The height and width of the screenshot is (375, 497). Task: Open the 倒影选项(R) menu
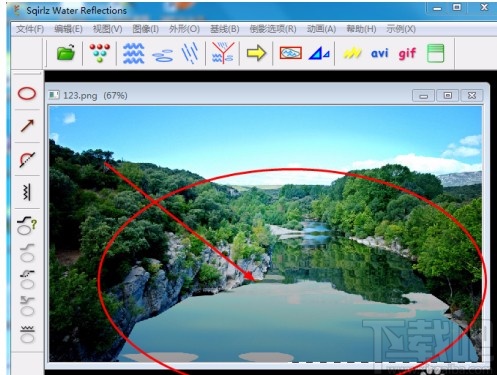pyautogui.click(x=273, y=29)
